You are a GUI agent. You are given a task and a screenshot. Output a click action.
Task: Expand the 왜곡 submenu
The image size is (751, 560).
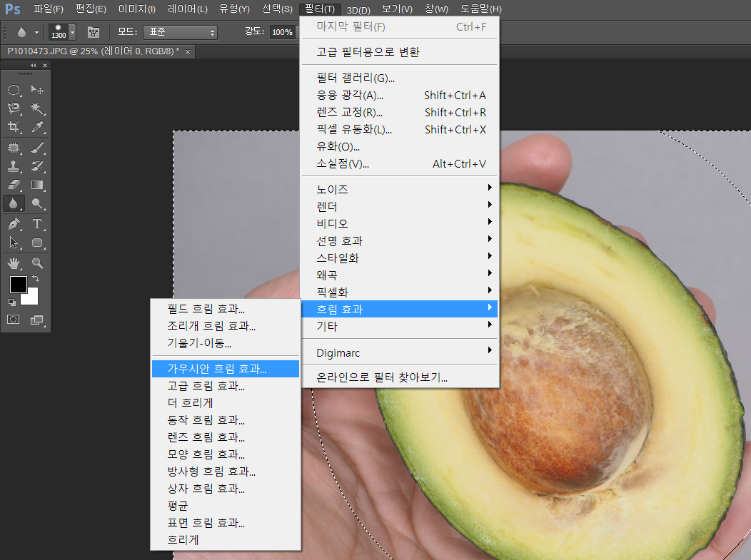point(400,275)
